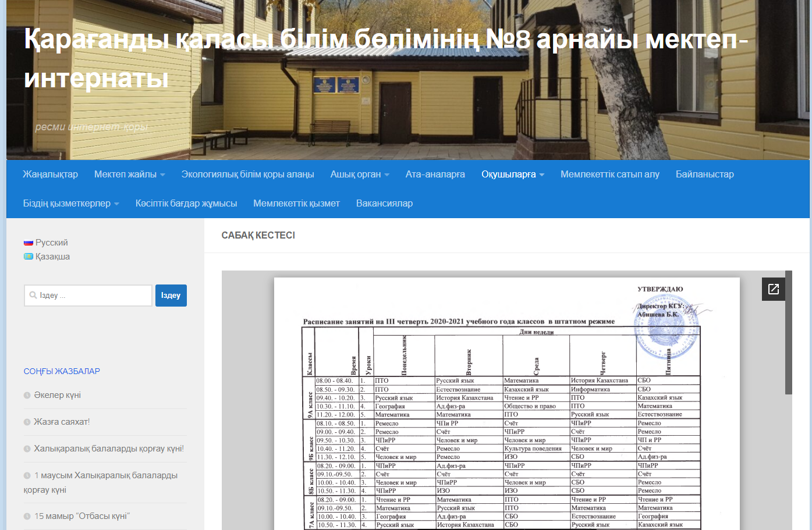The image size is (812, 530).
Task: Open the Байланыстар menu item
Action: tap(705, 174)
